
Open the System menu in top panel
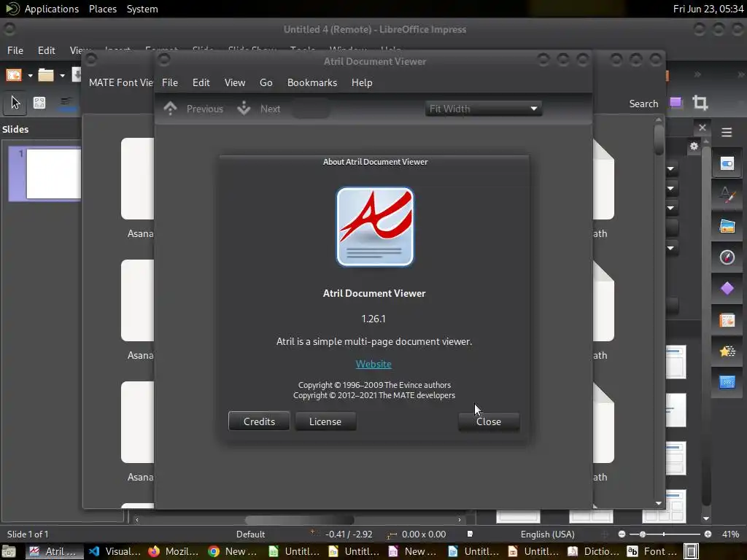point(142,9)
